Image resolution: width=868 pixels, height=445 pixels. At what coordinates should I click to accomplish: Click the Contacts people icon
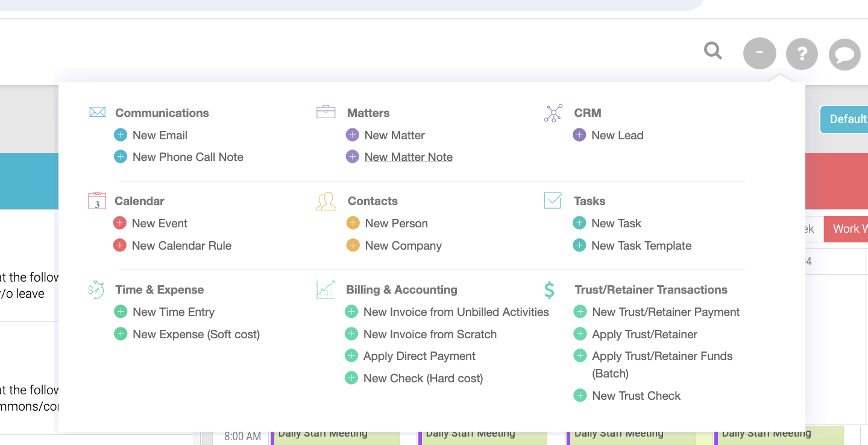click(326, 201)
